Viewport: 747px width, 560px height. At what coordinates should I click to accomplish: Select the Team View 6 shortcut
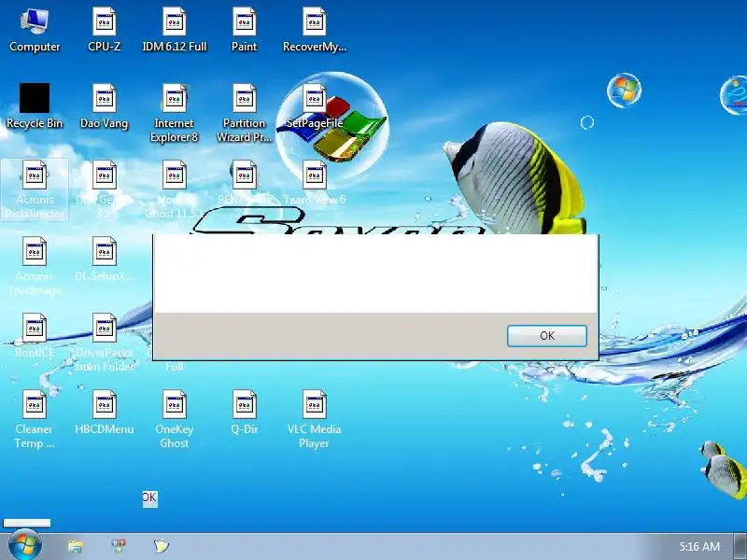(315, 183)
